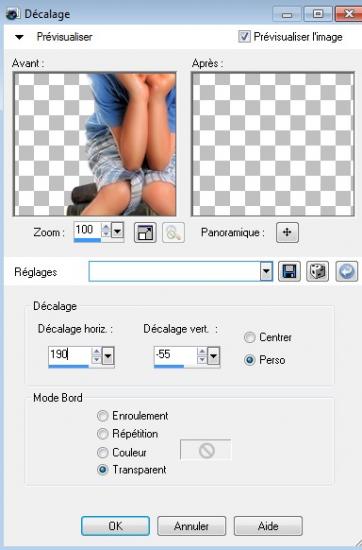Maximize the Décalage dialog window

tap(318, 14)
